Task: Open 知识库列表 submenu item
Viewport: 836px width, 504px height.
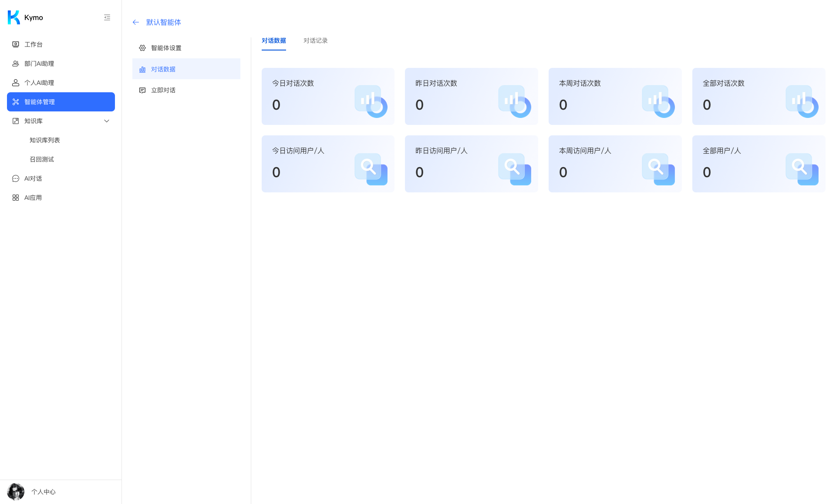Action: [45, 140]
